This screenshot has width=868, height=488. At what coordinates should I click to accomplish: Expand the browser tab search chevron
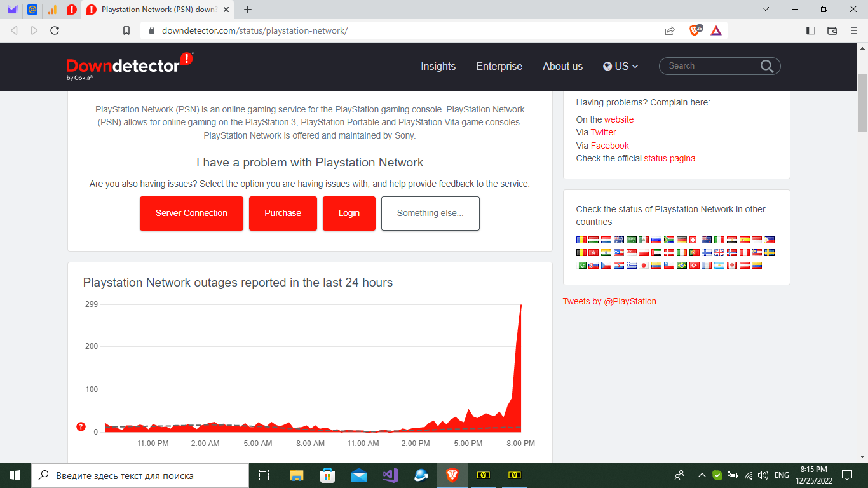[x=766, y=10]
